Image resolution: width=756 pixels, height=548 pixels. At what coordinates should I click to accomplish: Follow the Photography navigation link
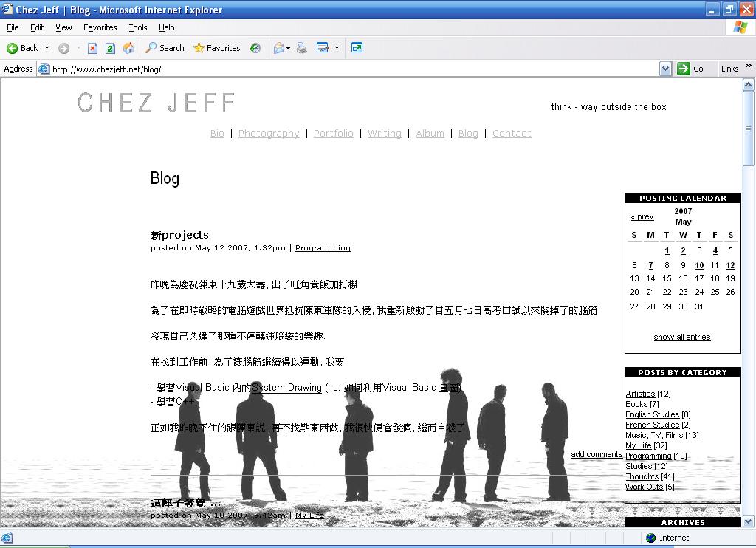[x=269, y=134]
